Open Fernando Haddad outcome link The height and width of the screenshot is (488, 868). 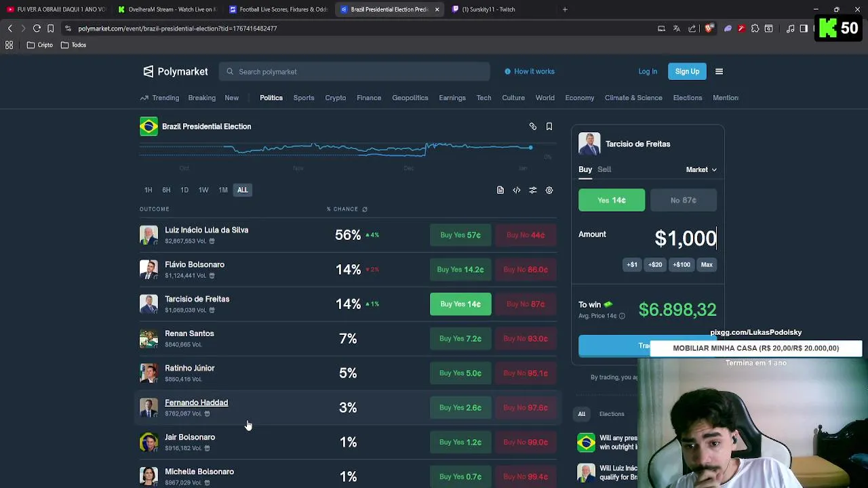[196, 403]
